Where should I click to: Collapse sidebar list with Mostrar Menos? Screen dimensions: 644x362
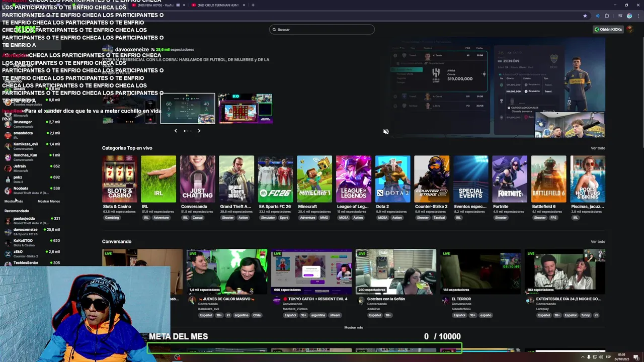[x=49, y=201]
